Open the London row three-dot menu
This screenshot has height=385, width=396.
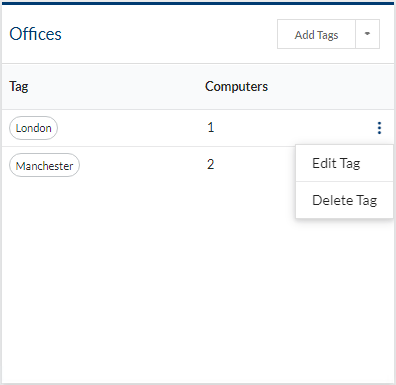point(379,128)
